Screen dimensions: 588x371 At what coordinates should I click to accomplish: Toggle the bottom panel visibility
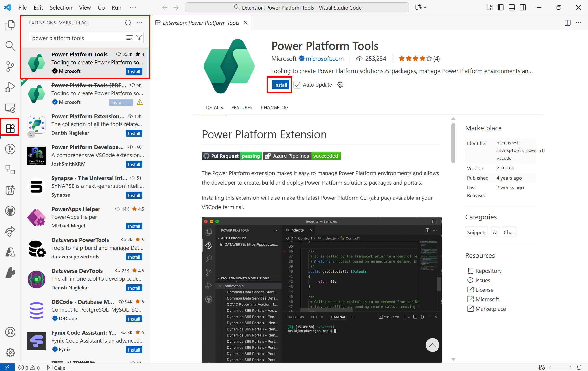[511, 7]
